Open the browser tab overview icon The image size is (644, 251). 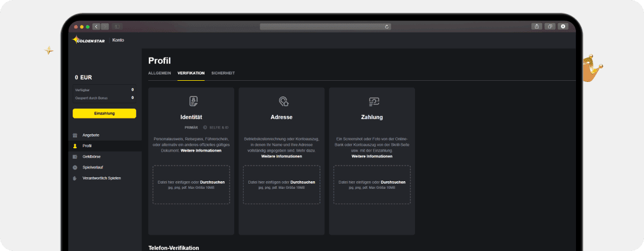click(x=550, y=26)
